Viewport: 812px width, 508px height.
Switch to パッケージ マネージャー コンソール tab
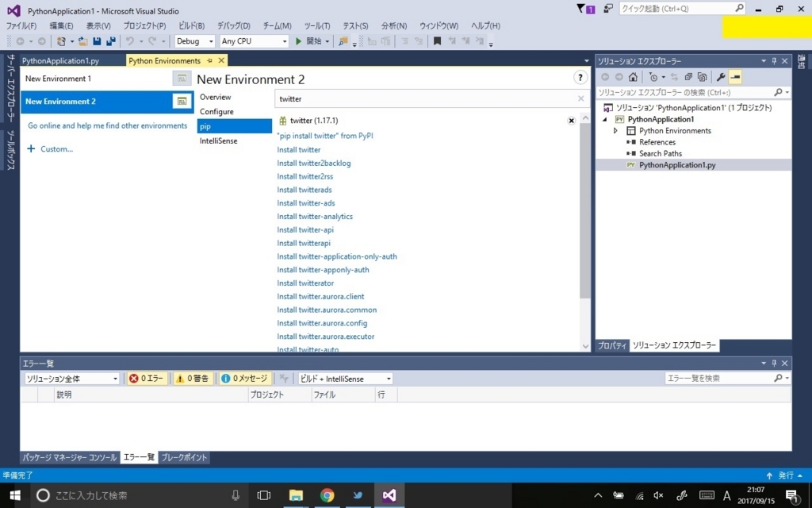tap(70, 457)
